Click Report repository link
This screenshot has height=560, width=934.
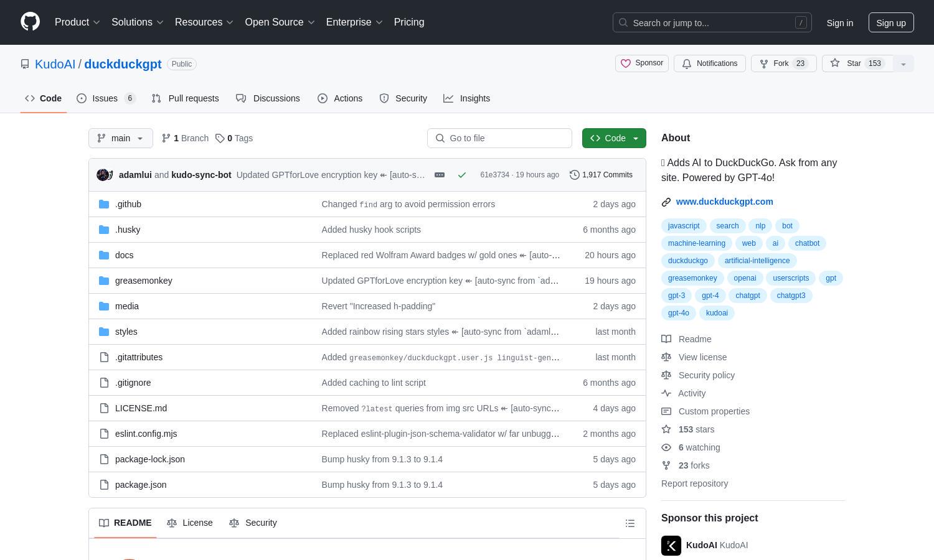click(x=694, y=483)
